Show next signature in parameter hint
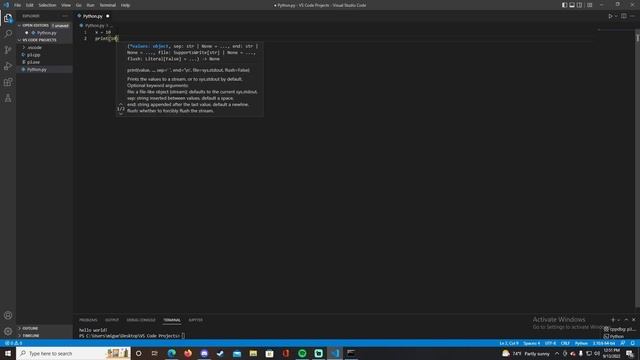 coord(121,114)
